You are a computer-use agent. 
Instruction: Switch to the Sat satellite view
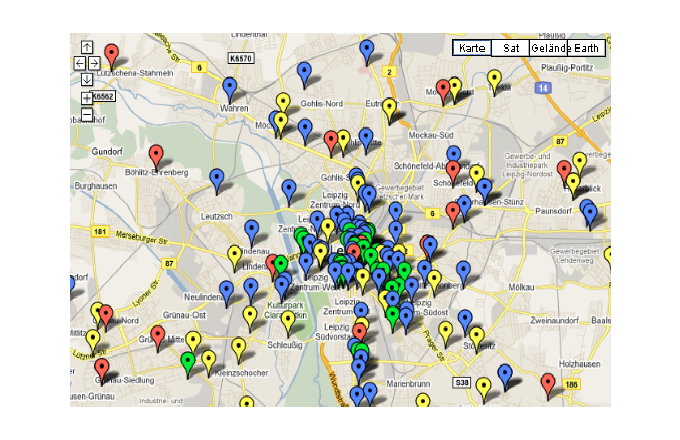510,48
